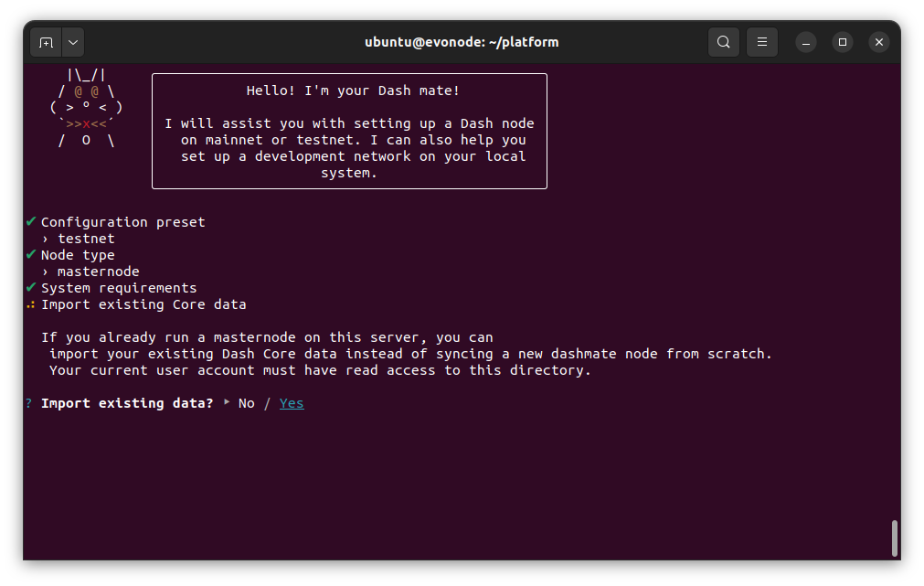
Task: Click the ubuntu@evonode window title
Action: pos(461,42)
